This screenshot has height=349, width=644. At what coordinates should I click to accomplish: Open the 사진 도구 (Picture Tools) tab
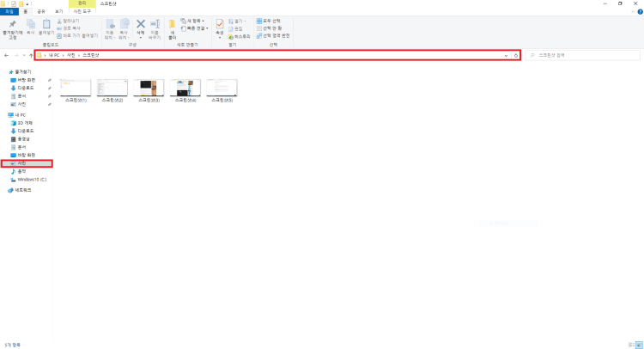tap(82, 11)
